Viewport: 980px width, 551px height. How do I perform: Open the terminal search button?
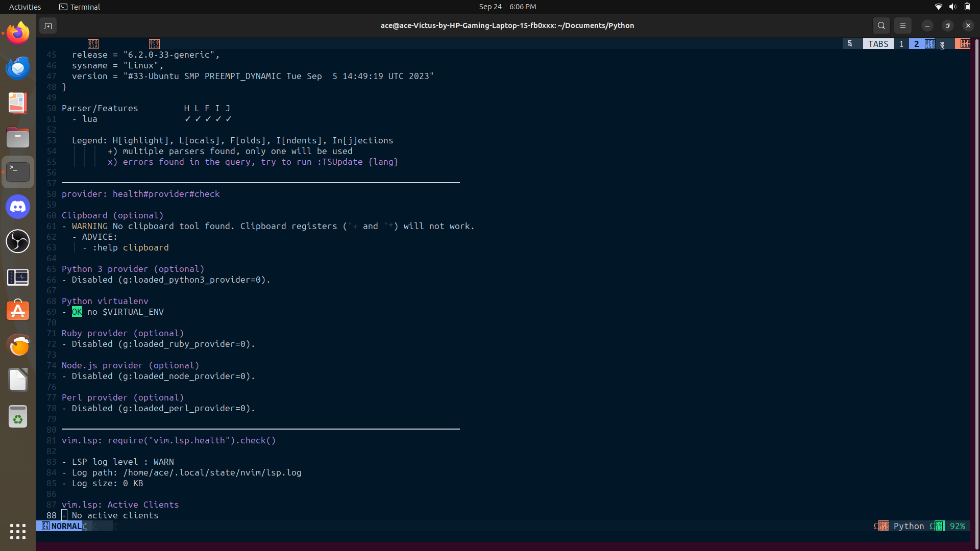point(881,26)
